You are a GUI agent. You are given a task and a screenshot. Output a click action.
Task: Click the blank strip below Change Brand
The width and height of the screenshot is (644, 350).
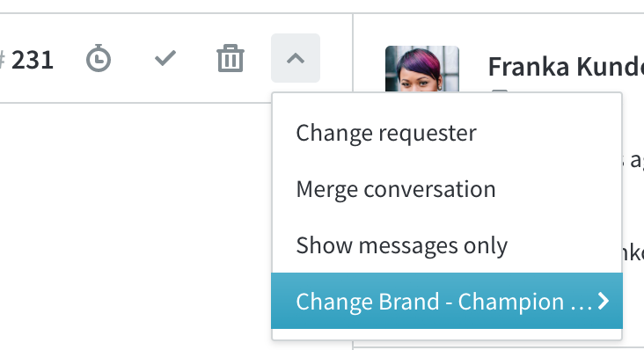click(x=447, y=333)
